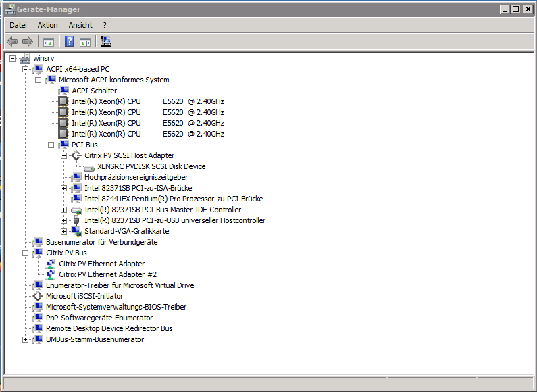Screen dimensions: 537x392
Task: Click Scan for hardware changes toolbar icon
Action: click(x=106, y=42)
